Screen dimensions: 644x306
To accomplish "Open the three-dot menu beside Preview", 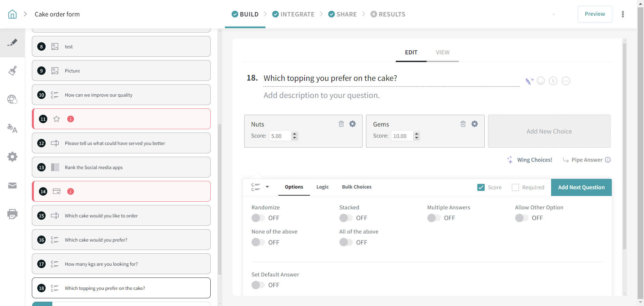I will point(623,14).
